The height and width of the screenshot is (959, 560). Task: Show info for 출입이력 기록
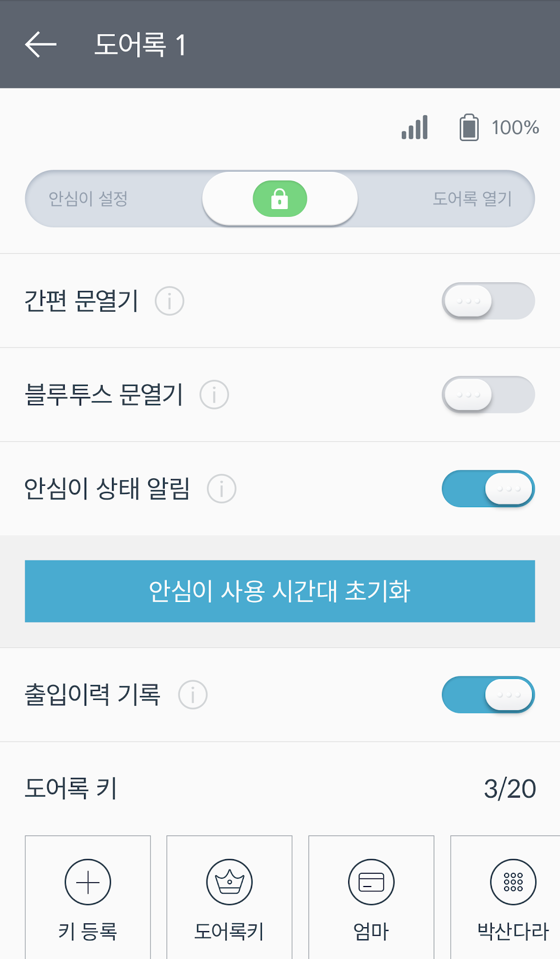click(193, 695)
